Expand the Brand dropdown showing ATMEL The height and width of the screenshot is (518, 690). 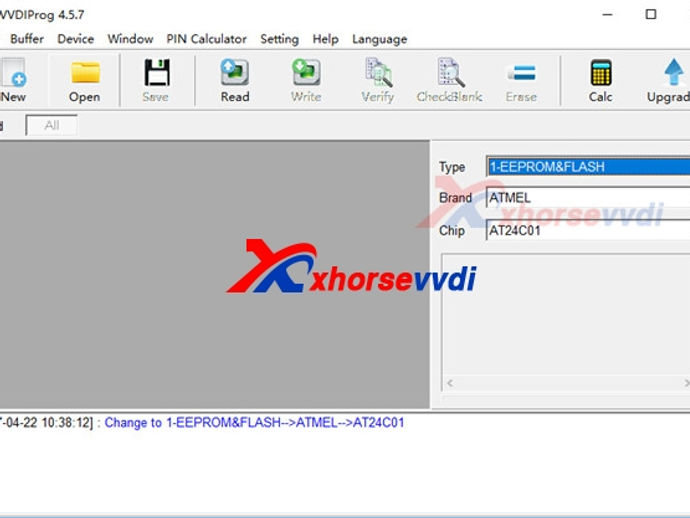point(588,198)
